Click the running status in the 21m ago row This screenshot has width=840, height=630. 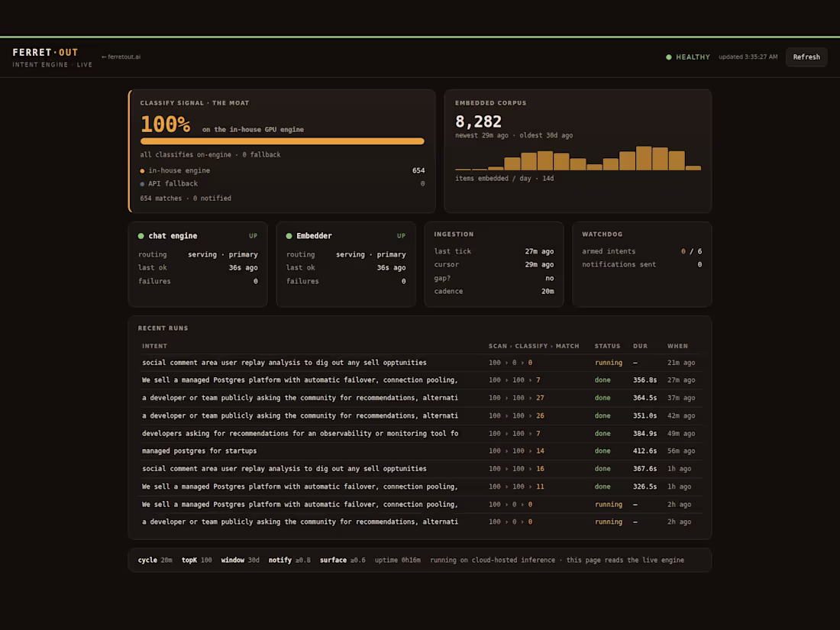(609, 363)
